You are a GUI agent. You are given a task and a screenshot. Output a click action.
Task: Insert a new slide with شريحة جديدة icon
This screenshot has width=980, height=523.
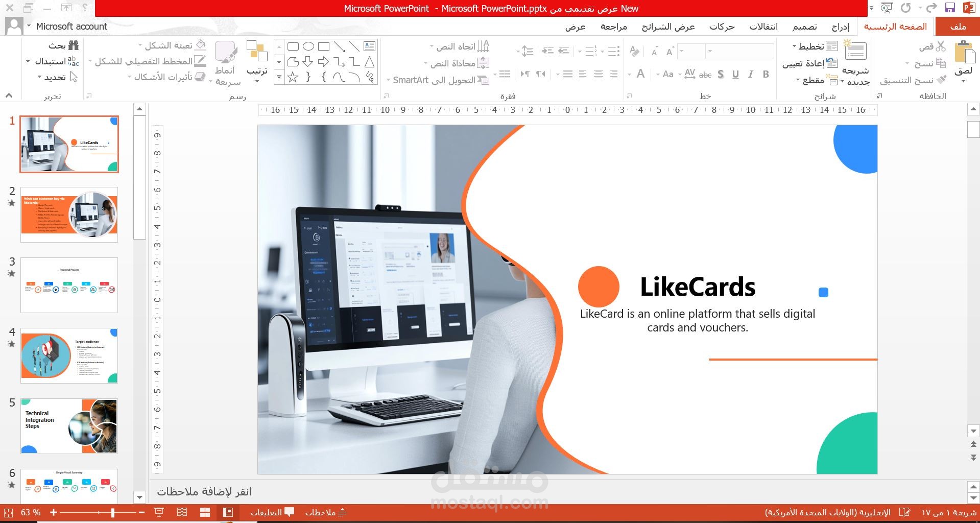[x=855, y=51]
